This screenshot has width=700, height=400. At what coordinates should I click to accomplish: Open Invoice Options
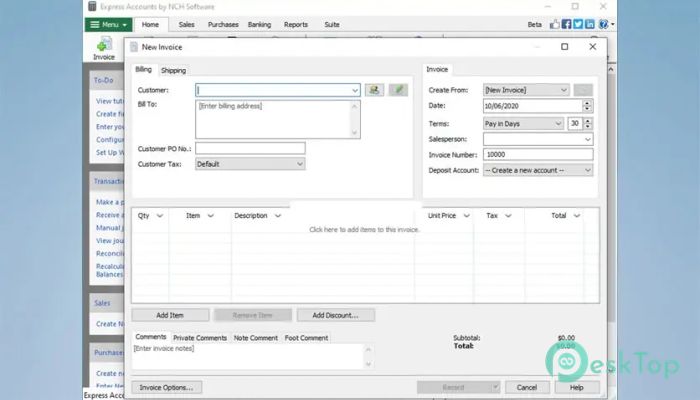(x=167, y=387)
